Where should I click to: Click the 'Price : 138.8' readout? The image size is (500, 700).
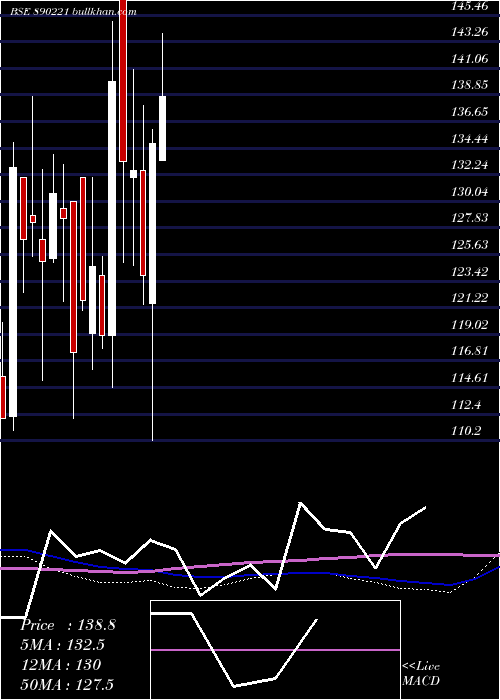point(68,625)
